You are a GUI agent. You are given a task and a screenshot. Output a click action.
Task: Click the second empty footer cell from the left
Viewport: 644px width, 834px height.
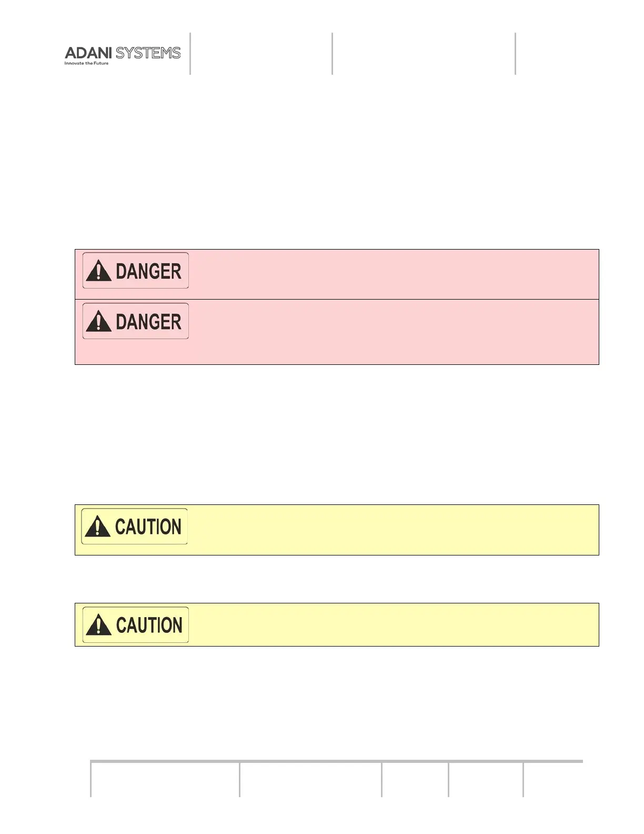(310, 779)
